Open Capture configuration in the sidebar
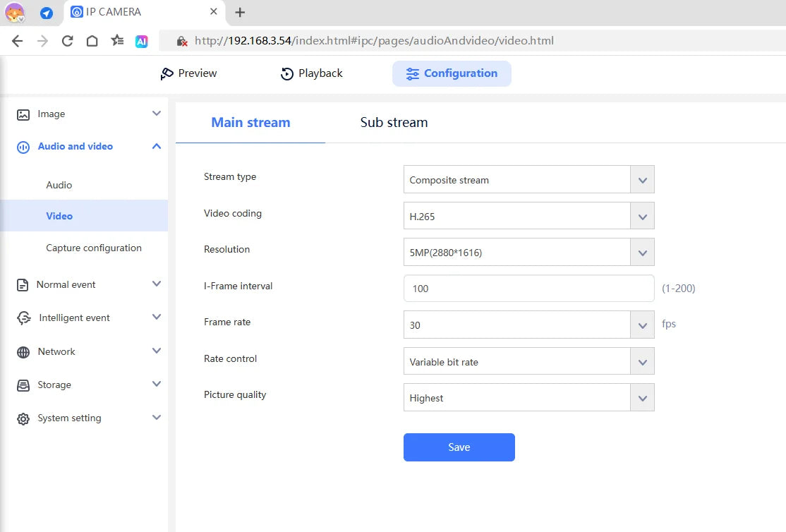786x532 pixels. click(x=94, y=248)
